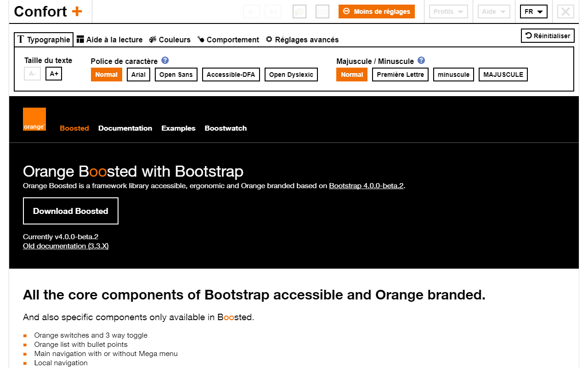Open the Documentation nav link

(125, 128)
